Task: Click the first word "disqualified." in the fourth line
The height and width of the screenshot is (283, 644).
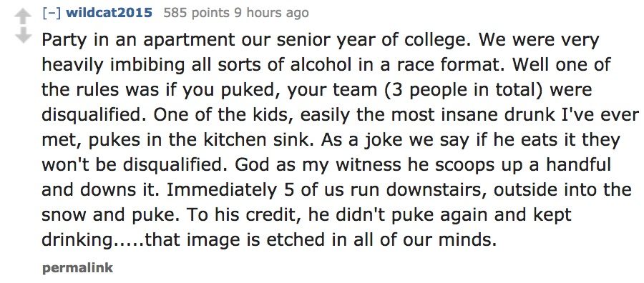Action: pos(95,115)
